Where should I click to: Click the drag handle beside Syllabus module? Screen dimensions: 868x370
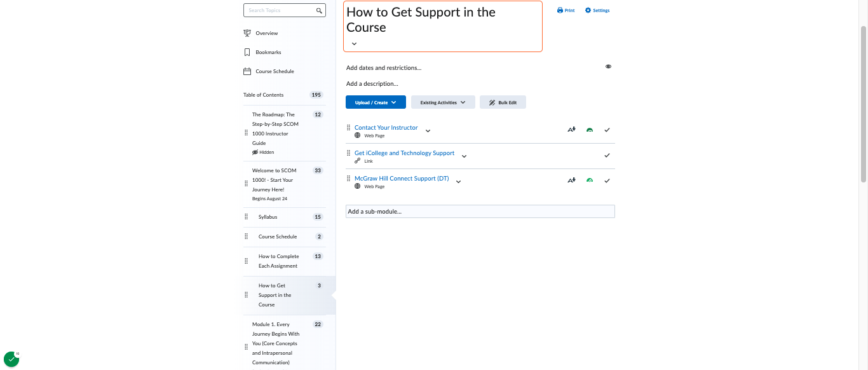tap(247, 217)
